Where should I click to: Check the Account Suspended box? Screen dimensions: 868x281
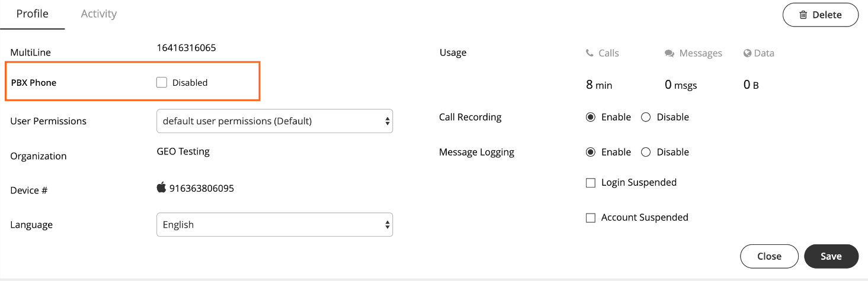pos(591,218)
